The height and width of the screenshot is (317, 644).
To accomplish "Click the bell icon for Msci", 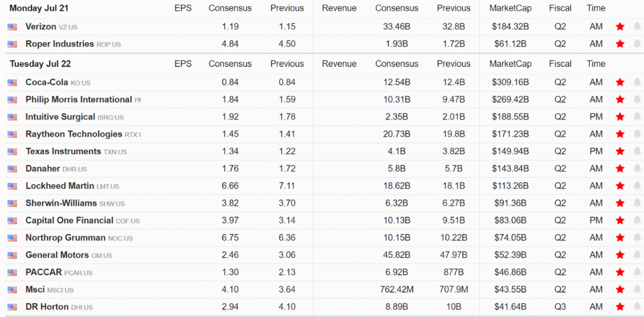I will coord(637,289).
